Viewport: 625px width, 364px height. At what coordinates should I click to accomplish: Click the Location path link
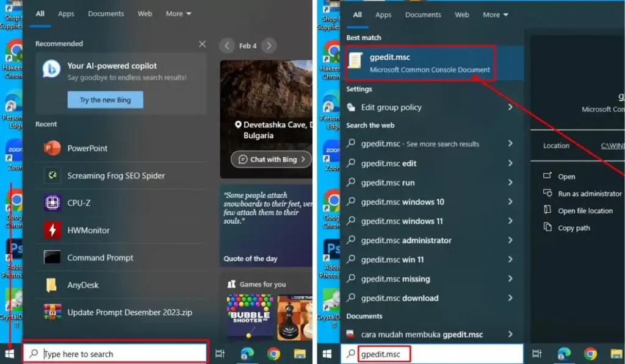(x=613, y=146)
